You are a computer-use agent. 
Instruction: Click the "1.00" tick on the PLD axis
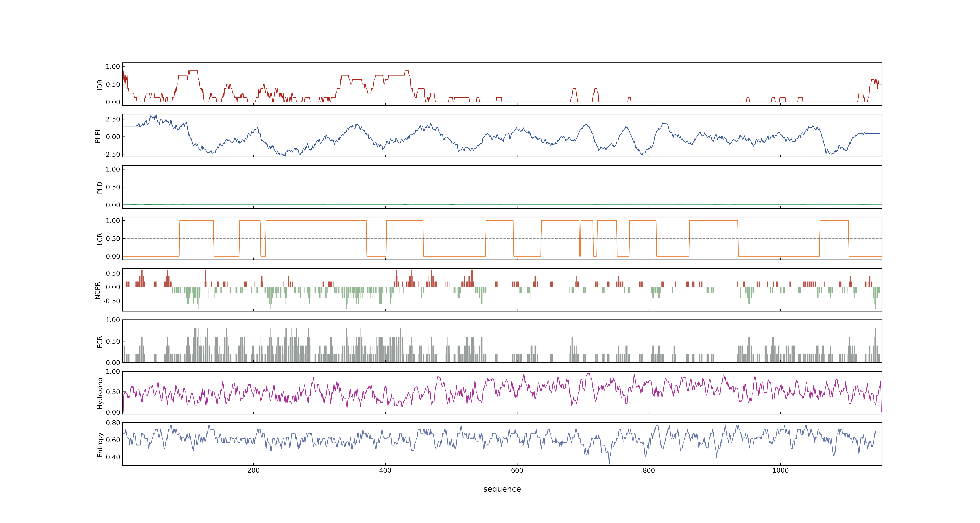[113, 169]
